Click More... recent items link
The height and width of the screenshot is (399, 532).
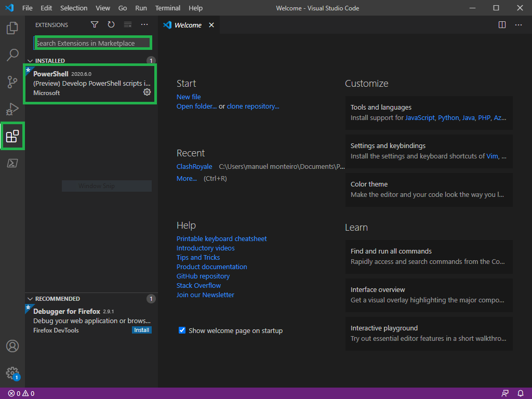click(187, 179)
